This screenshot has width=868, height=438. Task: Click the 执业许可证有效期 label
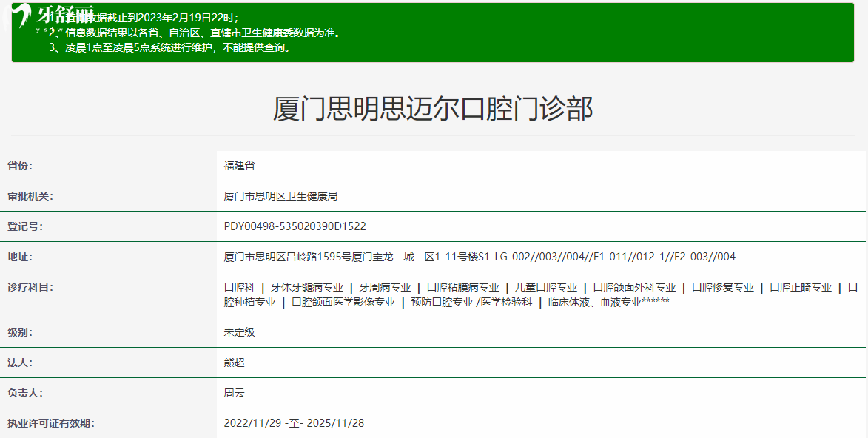[x=51, y=424]
